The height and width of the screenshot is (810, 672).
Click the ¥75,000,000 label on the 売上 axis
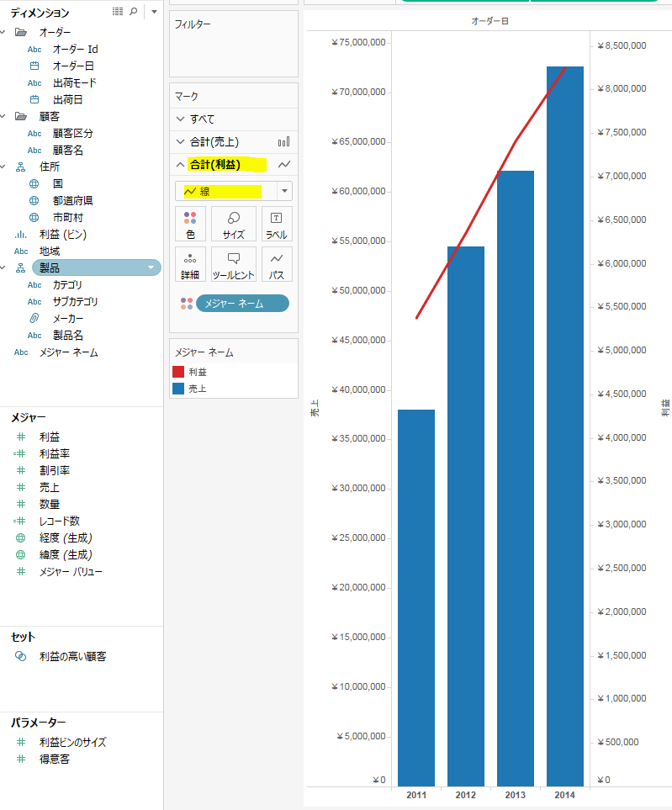[x=358, y=42]
